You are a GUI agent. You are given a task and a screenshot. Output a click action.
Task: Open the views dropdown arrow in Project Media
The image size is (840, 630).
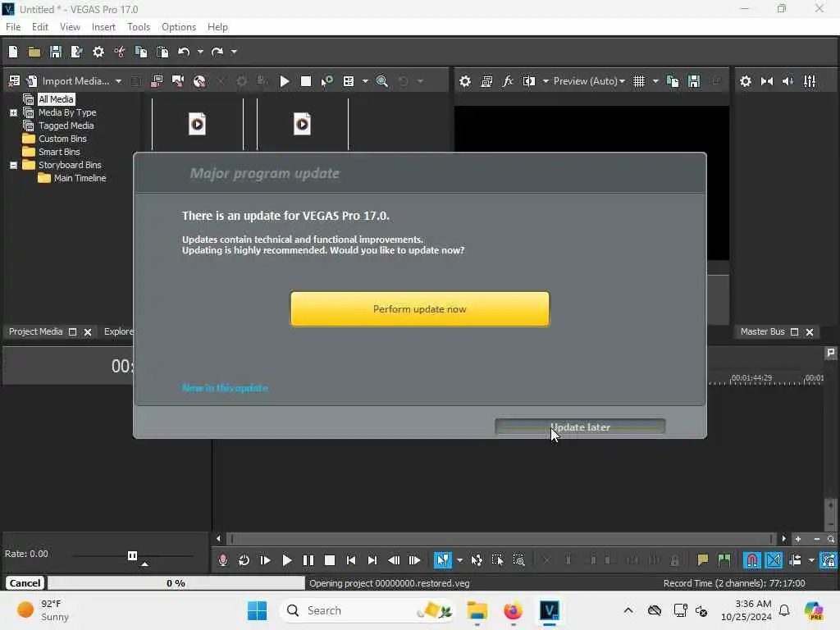(x=365, y=81)
